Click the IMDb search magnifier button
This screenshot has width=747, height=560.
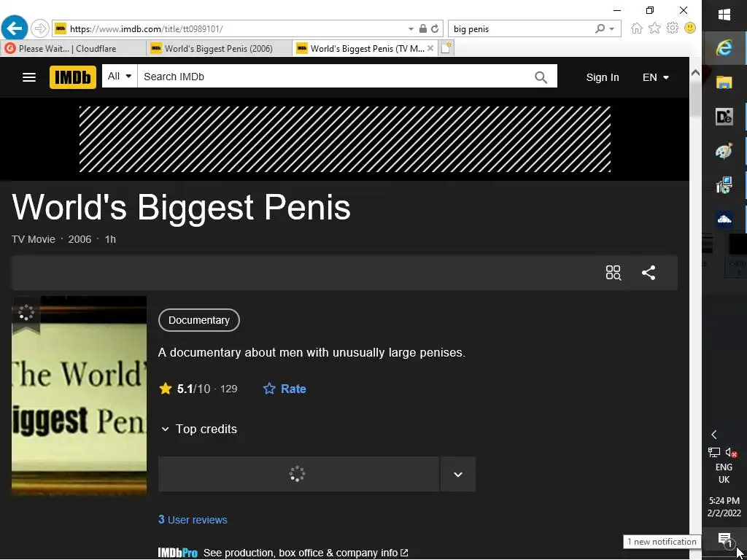[541, 77]
